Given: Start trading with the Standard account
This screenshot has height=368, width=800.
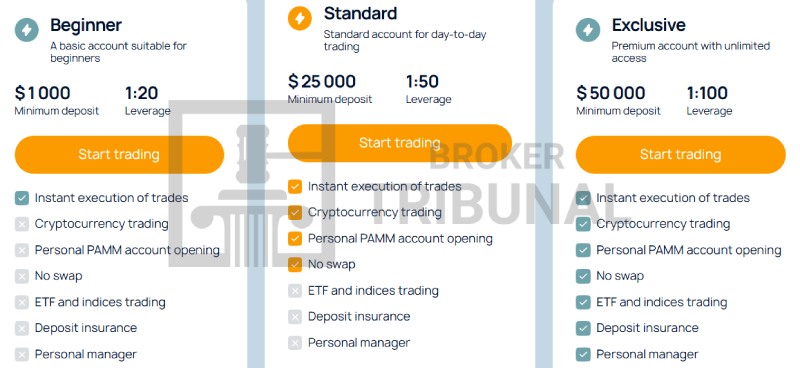Looking at the screenshot, I should (399, 143).
